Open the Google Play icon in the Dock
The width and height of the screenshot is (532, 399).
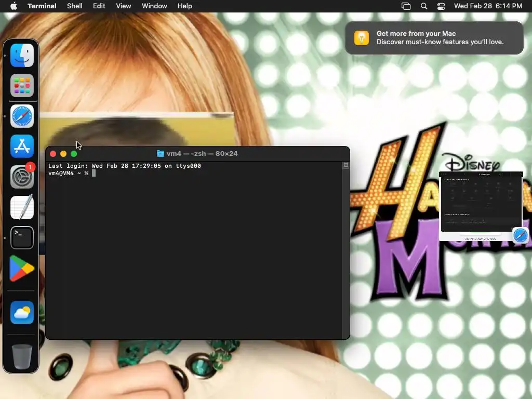[22, 269]
